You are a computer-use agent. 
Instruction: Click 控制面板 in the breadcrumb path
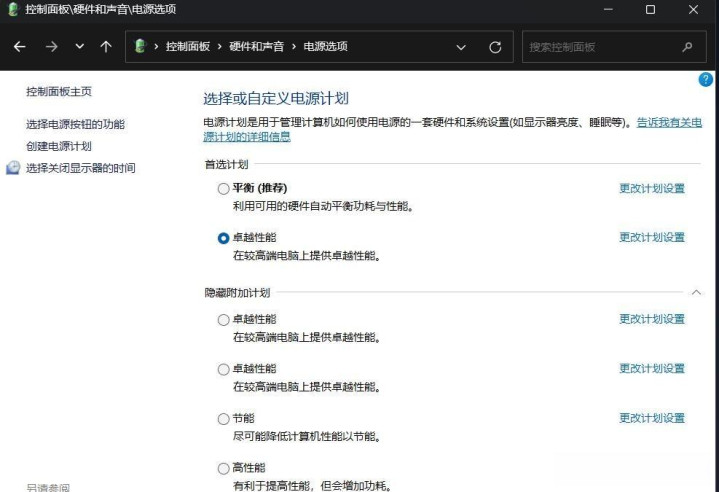click(187, 47)
